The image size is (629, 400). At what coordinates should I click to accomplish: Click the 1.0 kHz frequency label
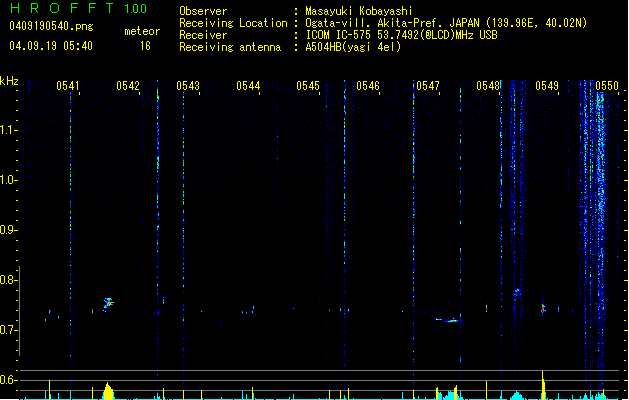(x=8, y=180)
